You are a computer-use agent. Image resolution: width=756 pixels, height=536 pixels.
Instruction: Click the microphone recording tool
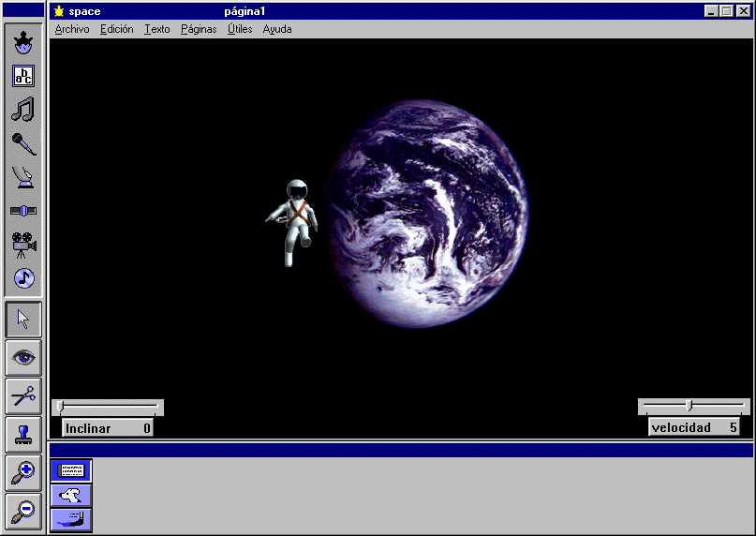coord(23,143)
